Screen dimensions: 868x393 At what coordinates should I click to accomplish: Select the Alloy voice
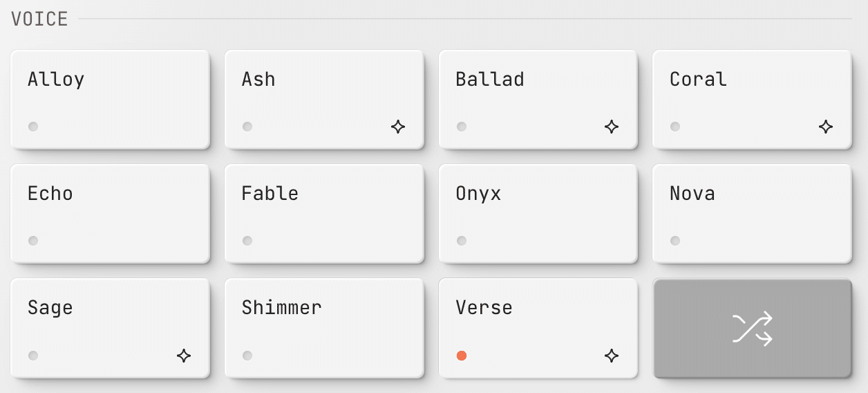coord(110,99)
